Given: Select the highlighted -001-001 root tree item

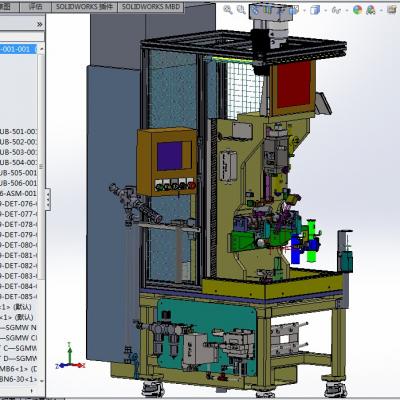Looking at the screenshot, I should point(18,49).
